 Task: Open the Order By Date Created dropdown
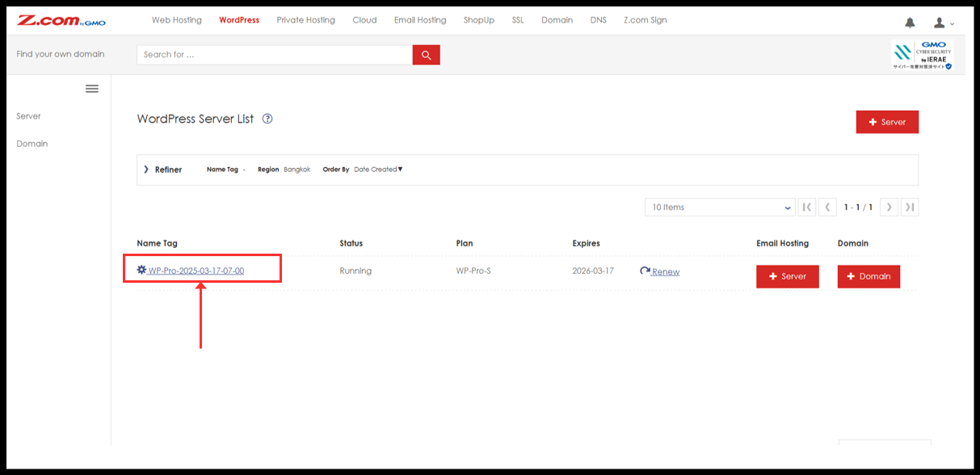click(378, 170)
